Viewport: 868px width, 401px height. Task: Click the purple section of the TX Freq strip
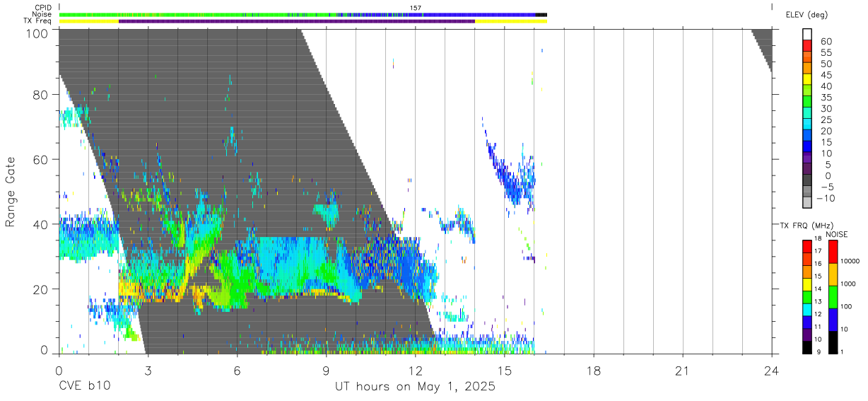(297, 21)
